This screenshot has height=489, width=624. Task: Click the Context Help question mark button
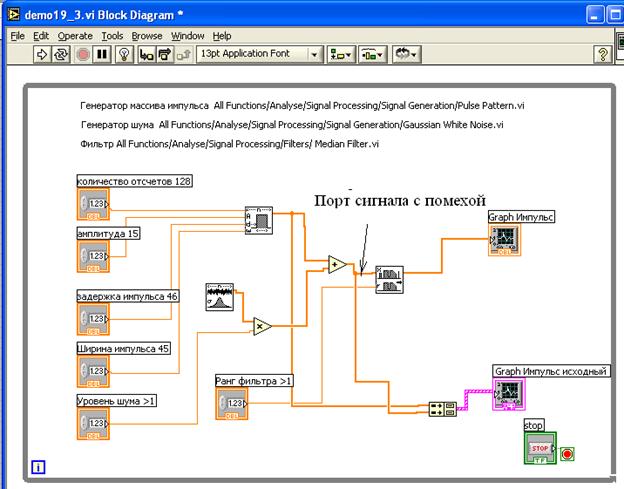(603, 54)
